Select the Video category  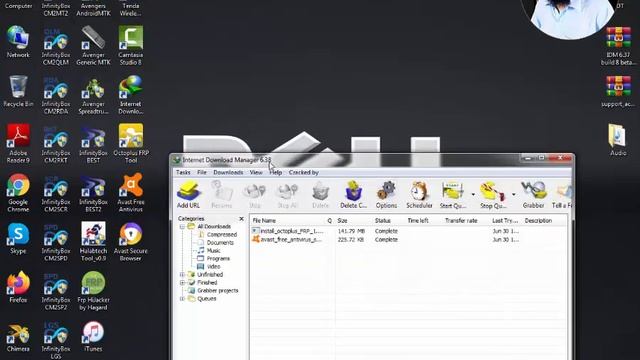pos(213,267)
